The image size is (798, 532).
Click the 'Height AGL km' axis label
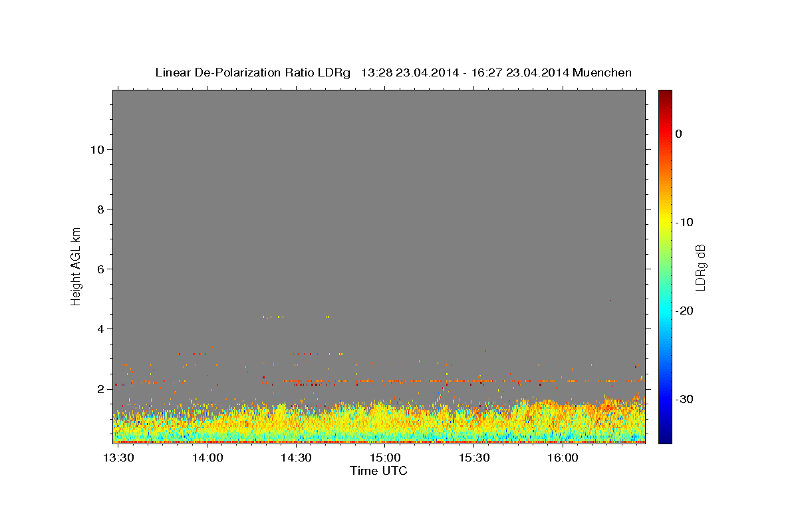click(x=76, y=265)
